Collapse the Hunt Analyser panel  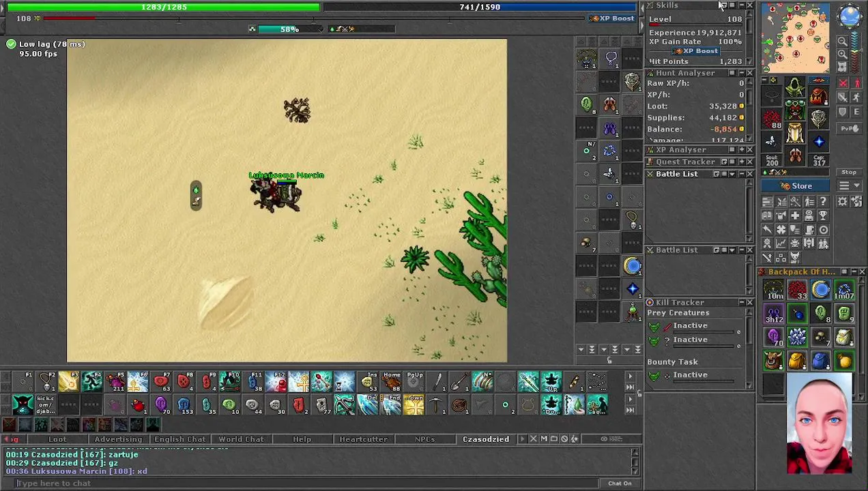(x=742, y=72)
